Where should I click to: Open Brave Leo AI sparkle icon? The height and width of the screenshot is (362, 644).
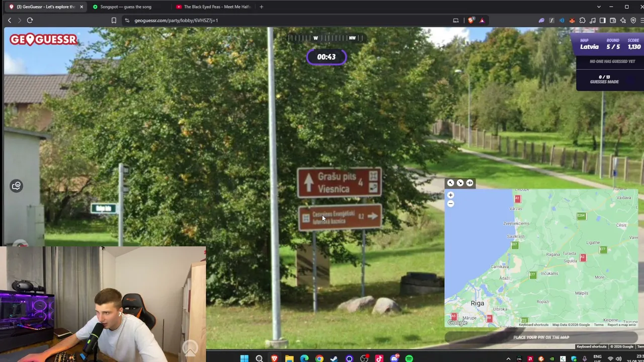point(623,21)
